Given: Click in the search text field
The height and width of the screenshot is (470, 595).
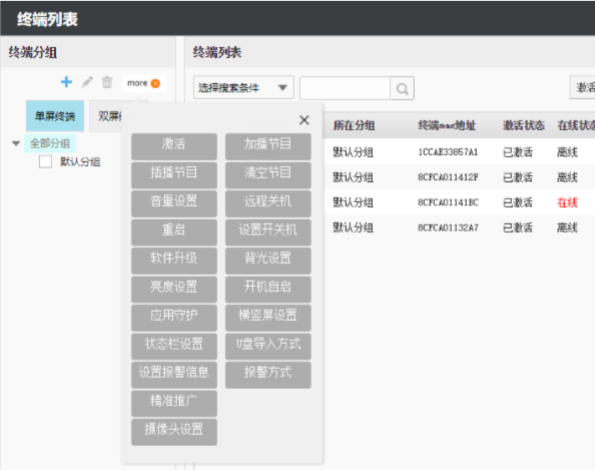Looking at the screenshot, I should [x=345, y=89].
